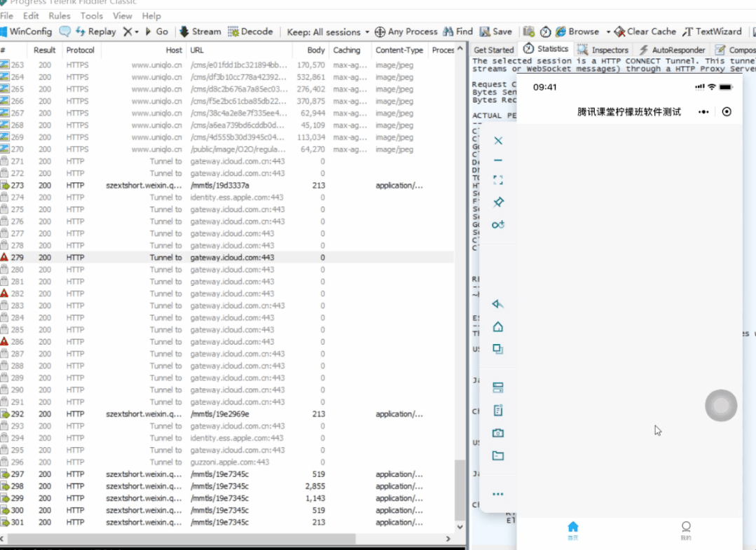The image size is (756, 550).
Task: Switch to AutoResponder tab
Action: [672, 50]
